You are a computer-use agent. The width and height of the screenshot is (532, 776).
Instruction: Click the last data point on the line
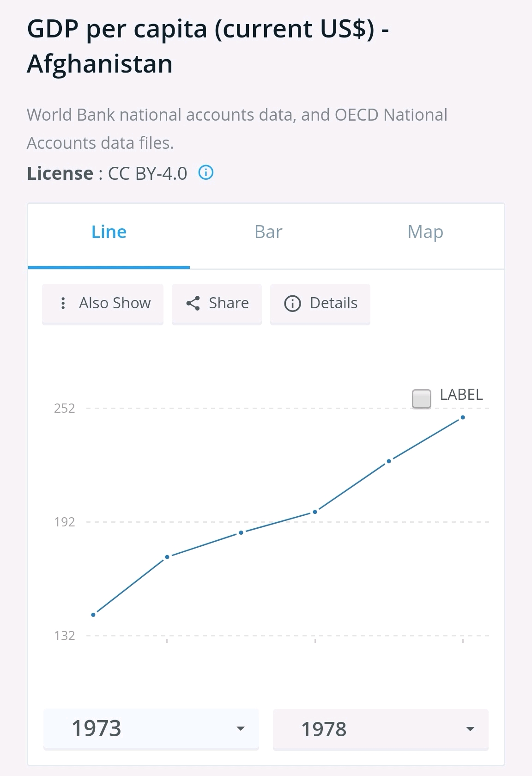(463, 417)
